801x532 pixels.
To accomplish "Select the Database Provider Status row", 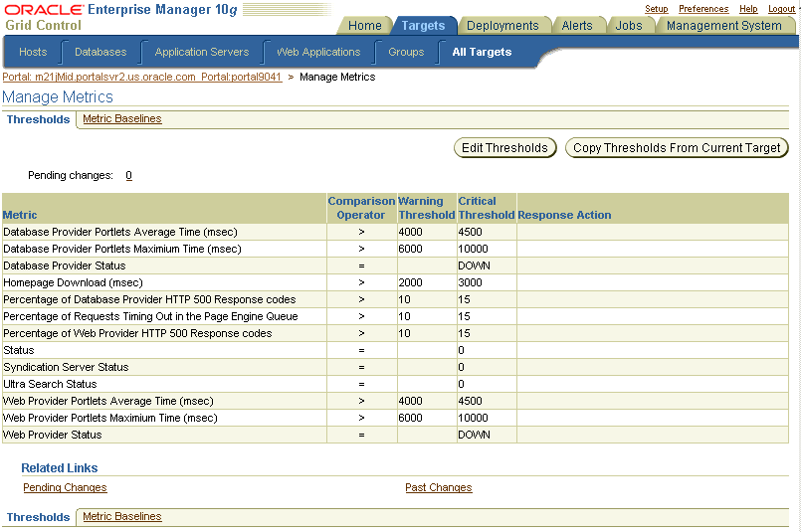I will (395, 266).
